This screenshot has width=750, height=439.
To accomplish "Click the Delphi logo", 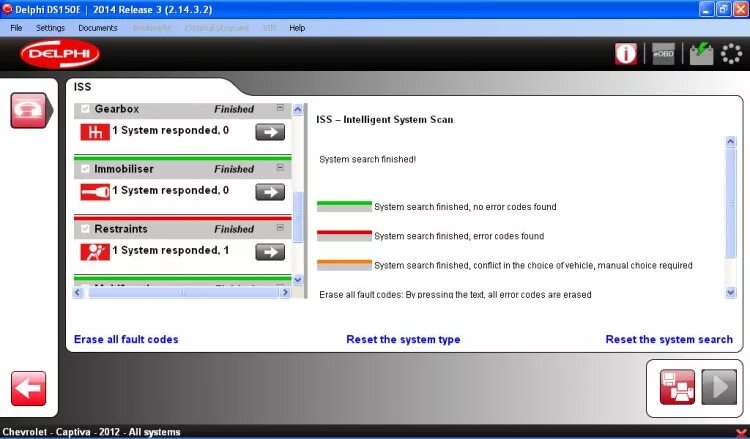I will tap(60, 54).
